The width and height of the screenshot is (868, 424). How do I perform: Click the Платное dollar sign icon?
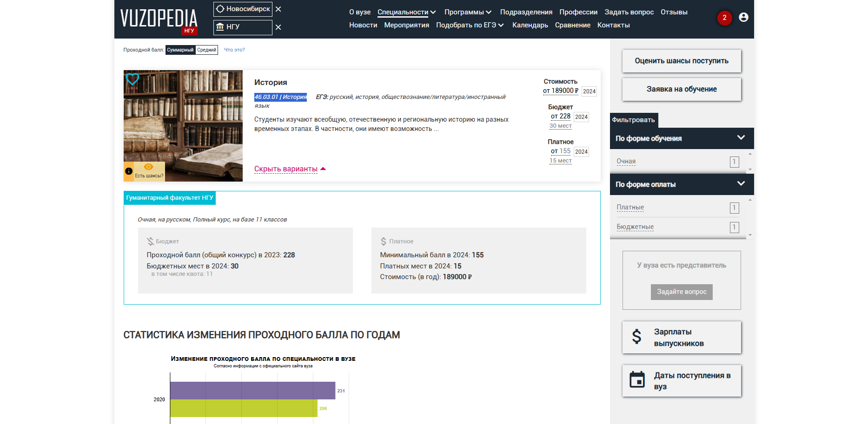[x=384, y=241]
